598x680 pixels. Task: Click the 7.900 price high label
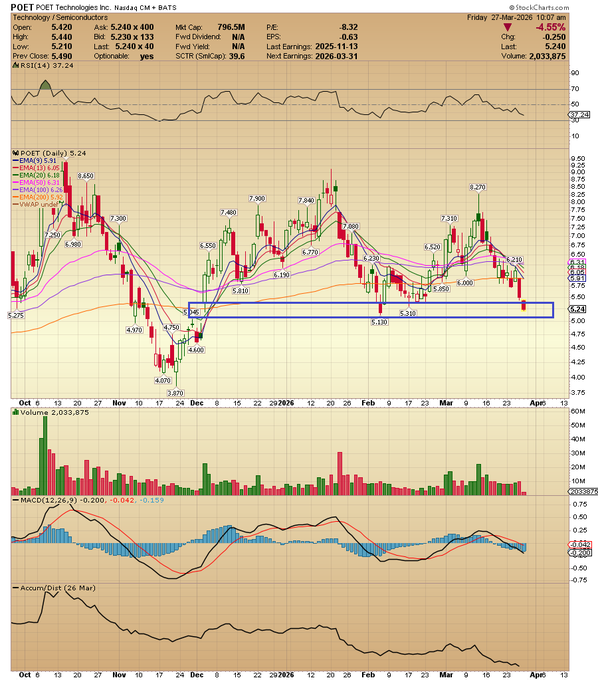coord(257,199)
